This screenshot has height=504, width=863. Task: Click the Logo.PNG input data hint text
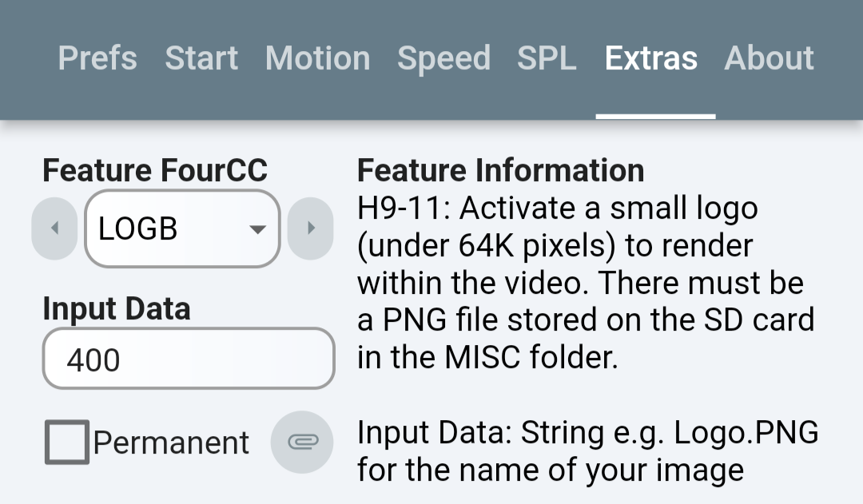point(588,451)
